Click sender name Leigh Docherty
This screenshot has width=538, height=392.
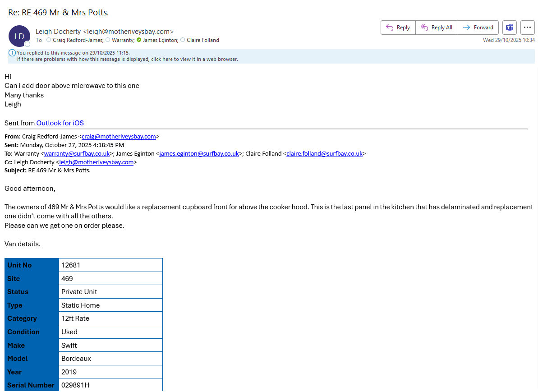(58, 31)
